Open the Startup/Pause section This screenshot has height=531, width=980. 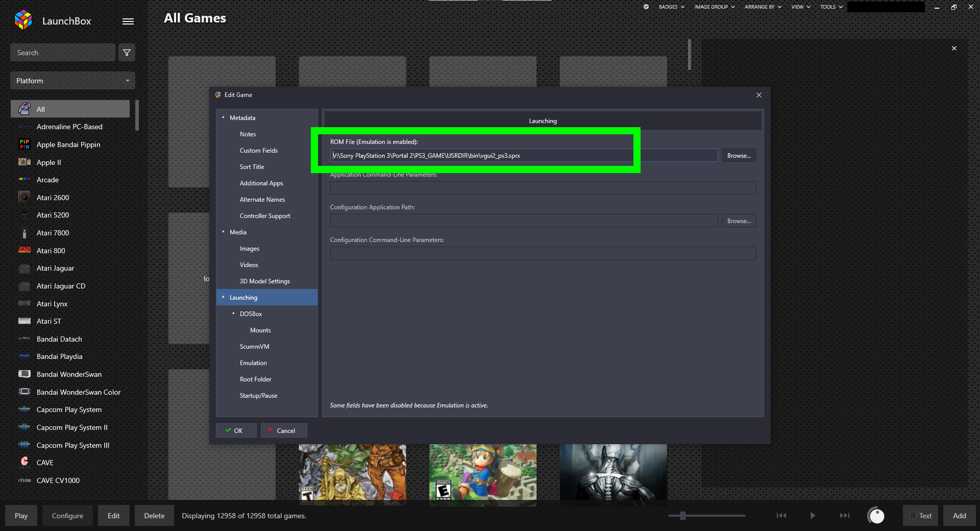258,395
